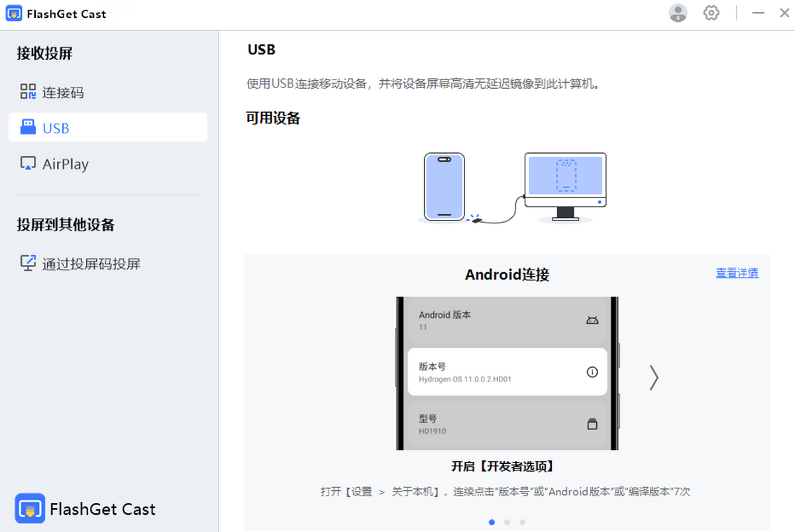Click the 可用设备 heading
Viewport: 795px width, 532px height.
[273, 118]
